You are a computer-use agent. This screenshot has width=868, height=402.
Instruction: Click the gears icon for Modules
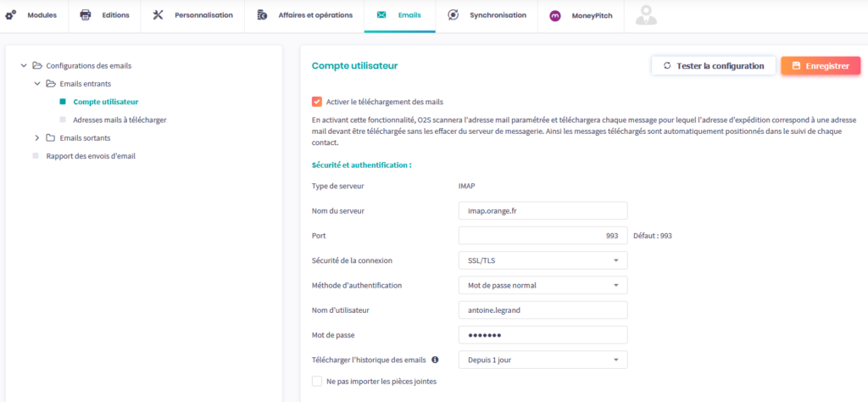point(11,15)
